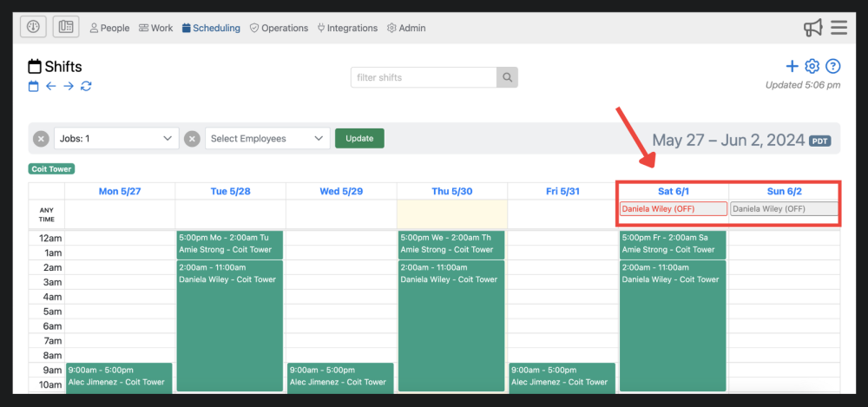
Task: Clear the Jobs filter selection
Action: click(41, 139)
